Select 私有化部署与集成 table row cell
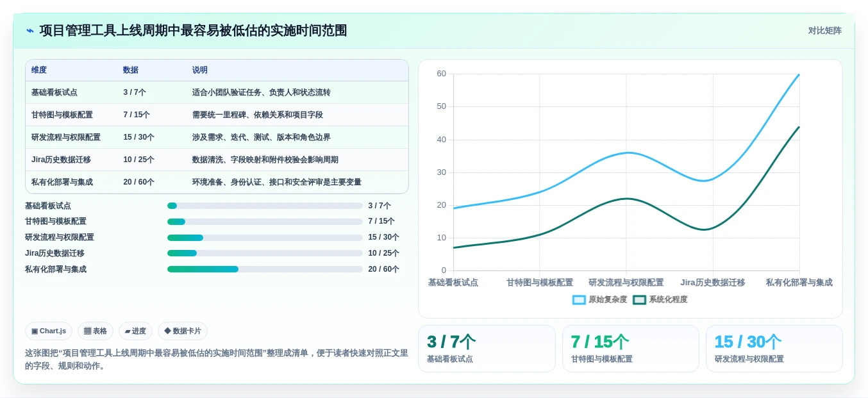The width and height of the screenshot is (868, 398). coord(62,182)
